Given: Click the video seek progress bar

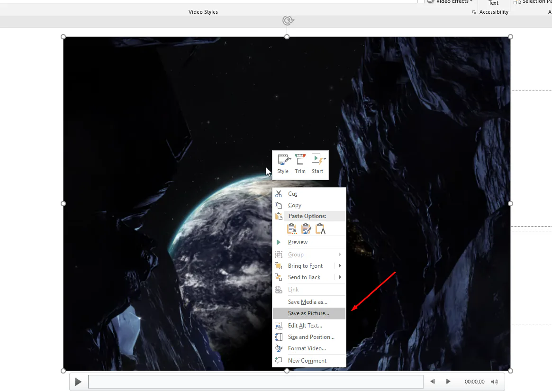Looking at the screenshot, I should pos(255,382).
